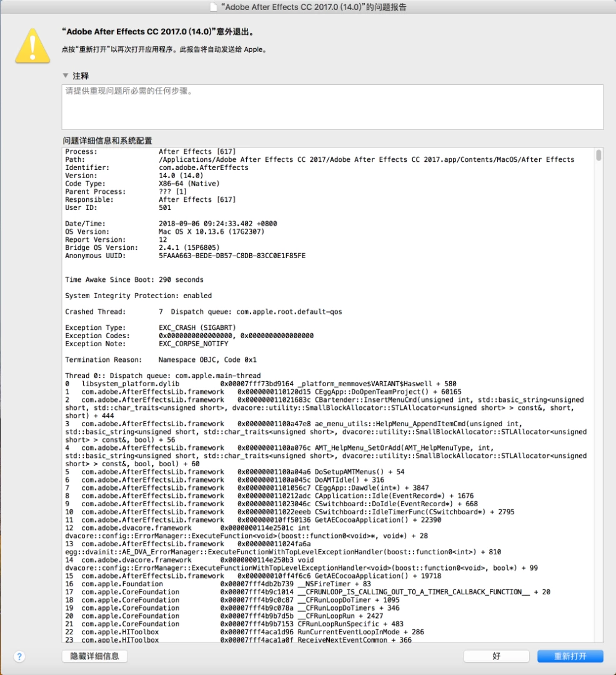Click the 问题详细信息和系统配置 heading
The image size is (616, 675).
click(x=107, y=141)
